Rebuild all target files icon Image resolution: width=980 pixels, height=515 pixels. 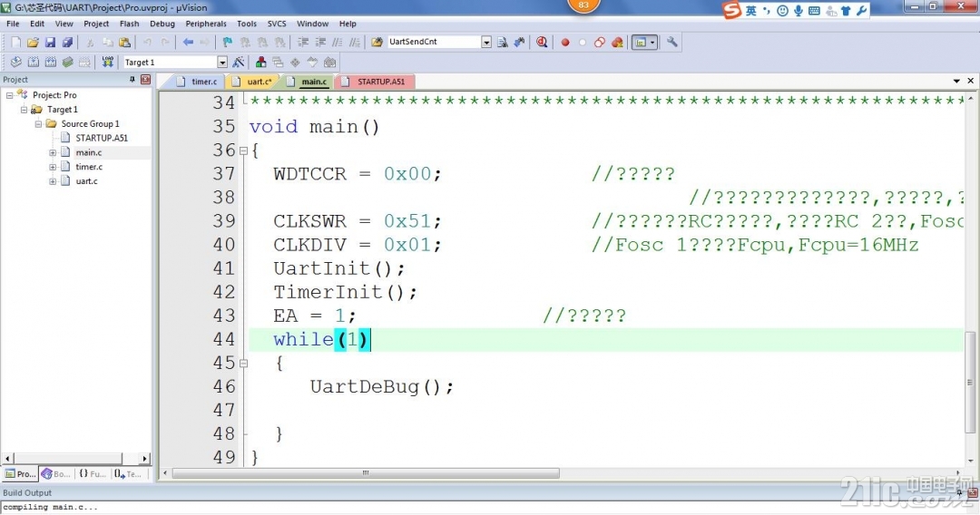(51, 62)
